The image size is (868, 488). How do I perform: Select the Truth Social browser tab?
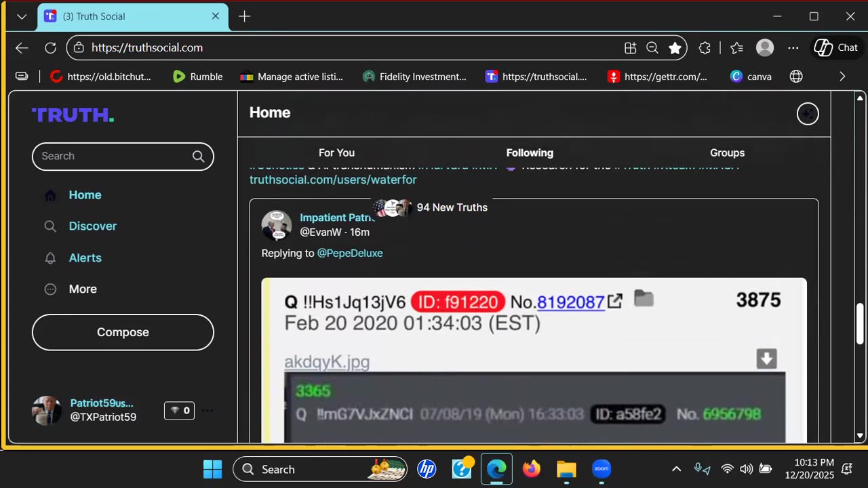pyautogui.click(x=132, y=16)
